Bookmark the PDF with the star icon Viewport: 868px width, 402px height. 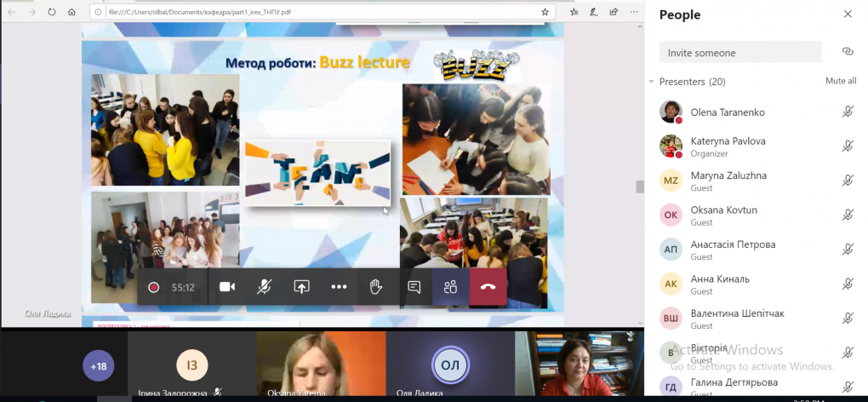(545, 13)
